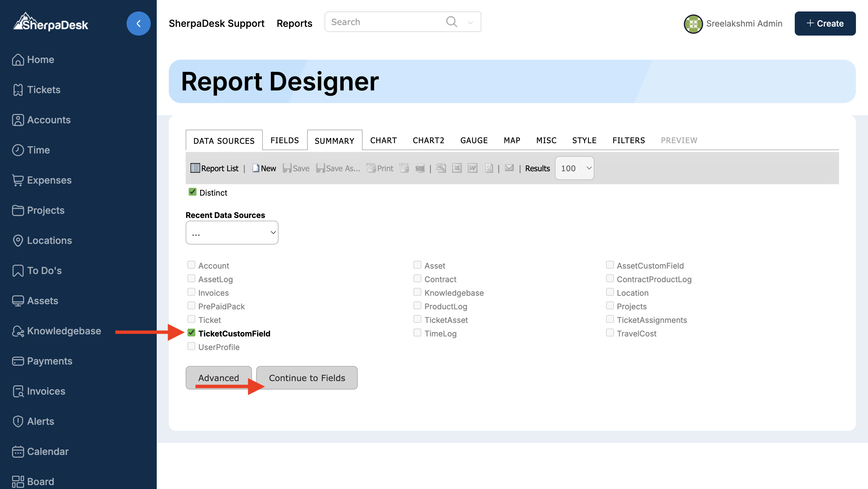868x489 pixels.
Task: Click the email envelope icon in toolbar
Action: [509, 168]
